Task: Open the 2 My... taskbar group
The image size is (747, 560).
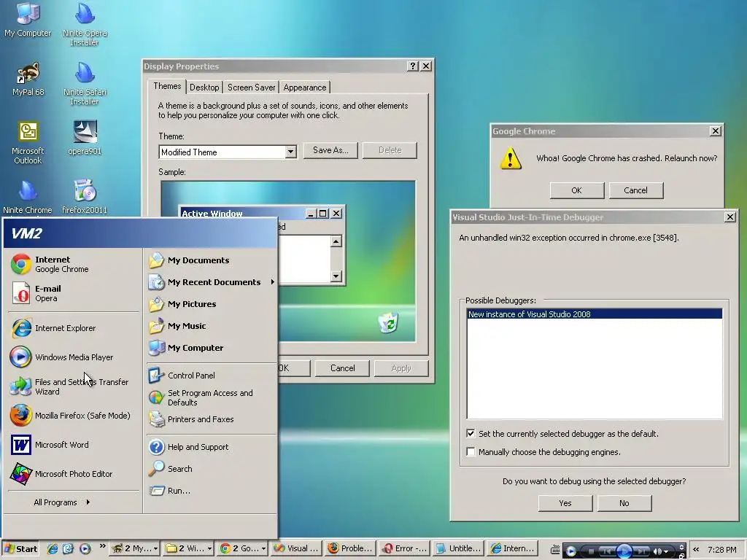Action: 135,548
